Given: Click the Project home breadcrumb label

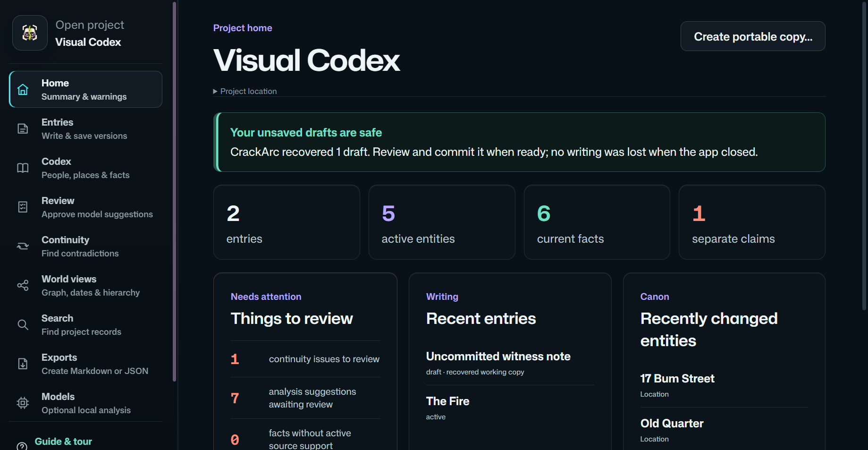Looking at the screenshot, I should [x=243, y=28].
